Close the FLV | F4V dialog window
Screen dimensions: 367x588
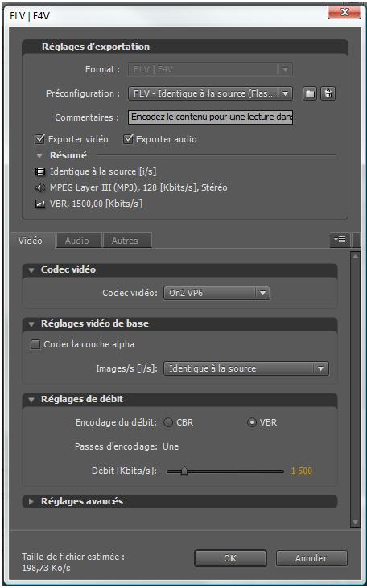tap(344, 12)
